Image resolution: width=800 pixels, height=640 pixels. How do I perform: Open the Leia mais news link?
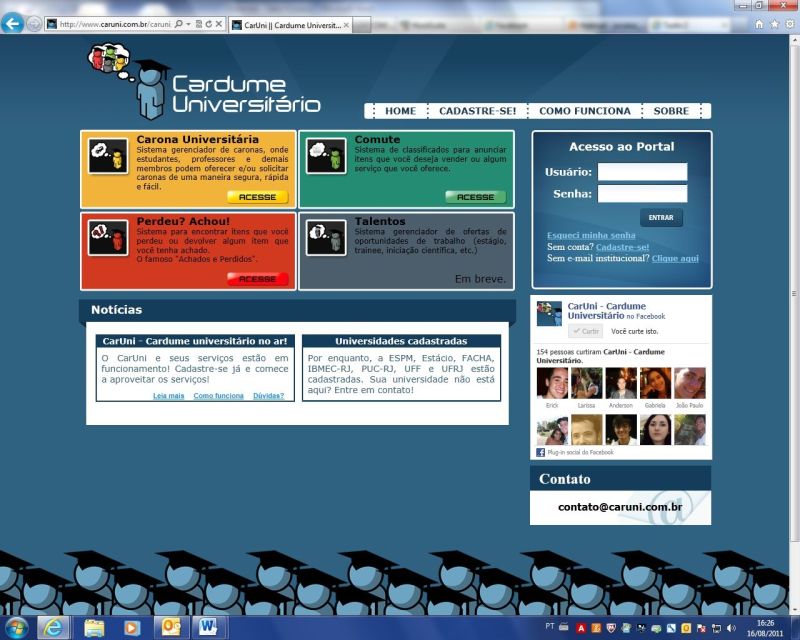[168, 396]
